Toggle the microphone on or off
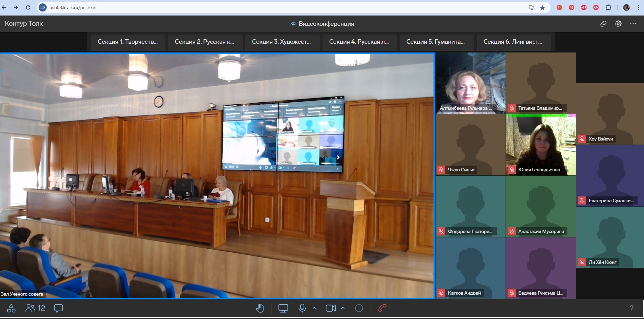Image resolution: width=644 pixels, height=319 pixels. [x=302, y=308]
